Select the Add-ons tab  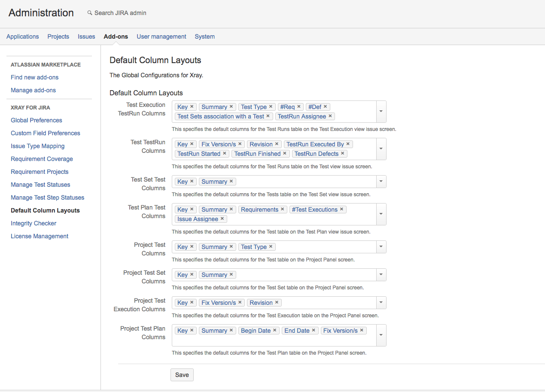point(116,36)
